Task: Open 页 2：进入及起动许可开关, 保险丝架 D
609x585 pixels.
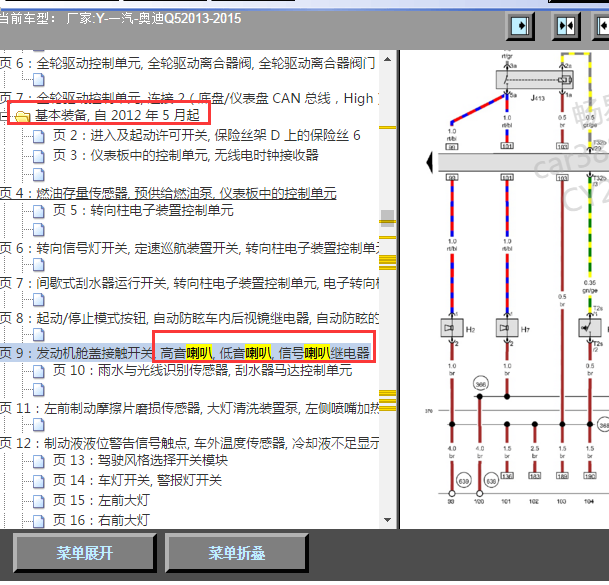Action: click(207, 135)
